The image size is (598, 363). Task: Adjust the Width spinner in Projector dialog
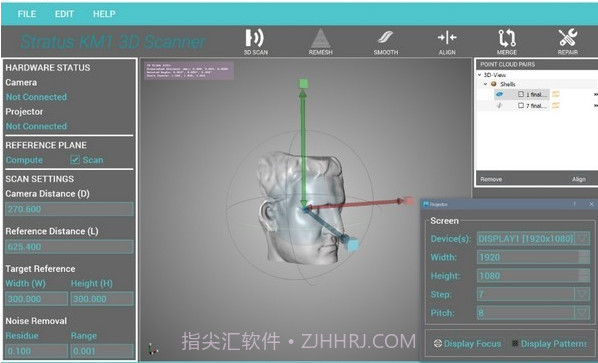(584, 257)
